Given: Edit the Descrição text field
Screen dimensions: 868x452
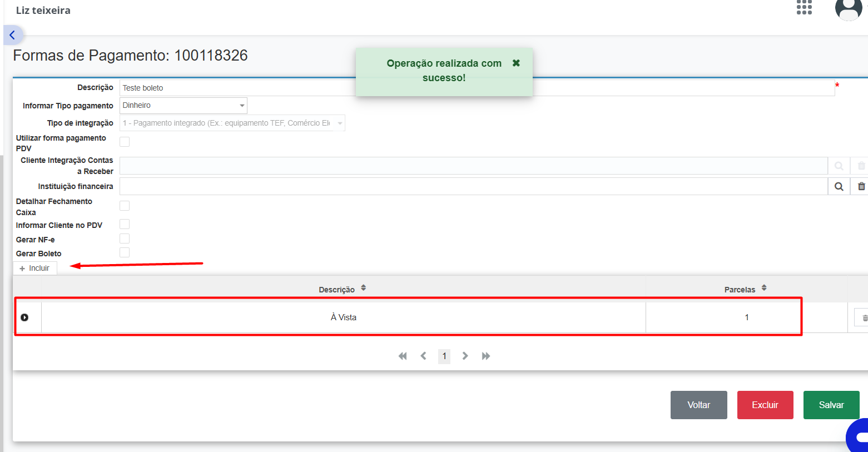Looking at the screenshot, I should pyautogui.click(x=477, y=88).
